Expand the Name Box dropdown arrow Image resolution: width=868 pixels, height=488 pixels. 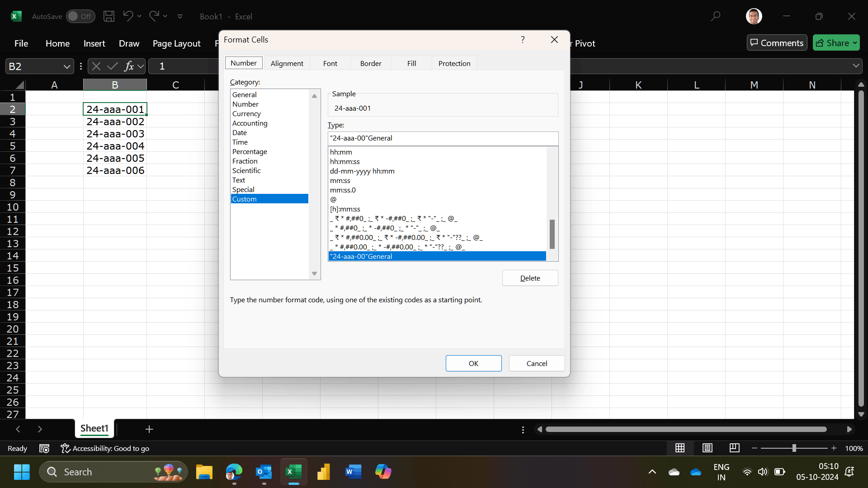pyautogui.click(x=67, y=66)
